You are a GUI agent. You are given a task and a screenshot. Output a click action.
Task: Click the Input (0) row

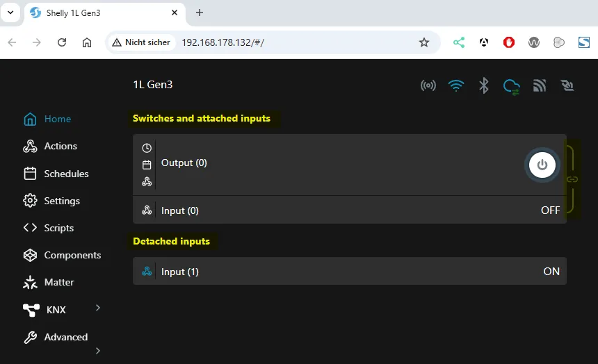349,210
